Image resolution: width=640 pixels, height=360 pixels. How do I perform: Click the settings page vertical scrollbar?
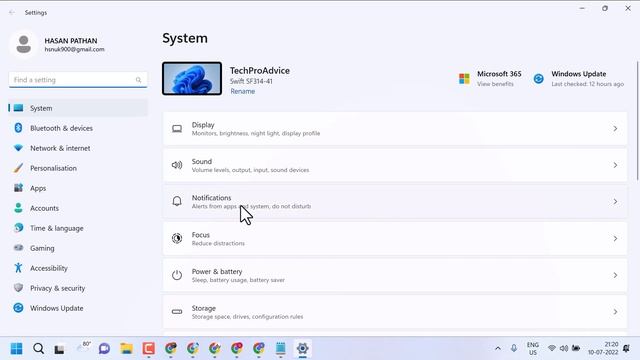(x=638, y=120)
